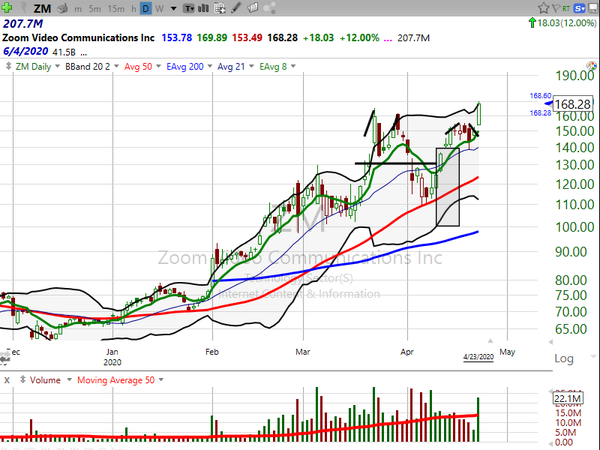Click the blue open price 153.78
This screenshot has height=450, width=600.
tap(177, 38)
